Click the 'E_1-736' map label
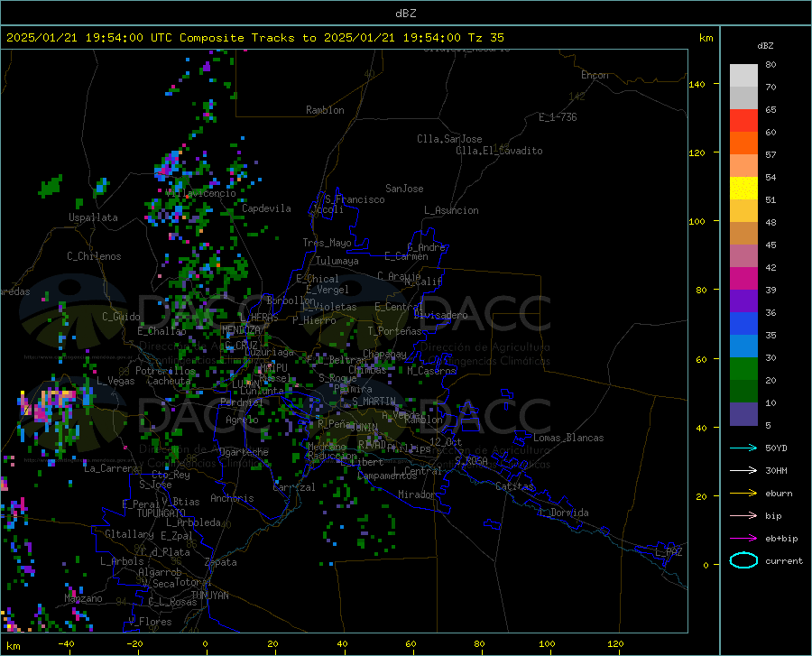812x656 pixels. (558, 117)
